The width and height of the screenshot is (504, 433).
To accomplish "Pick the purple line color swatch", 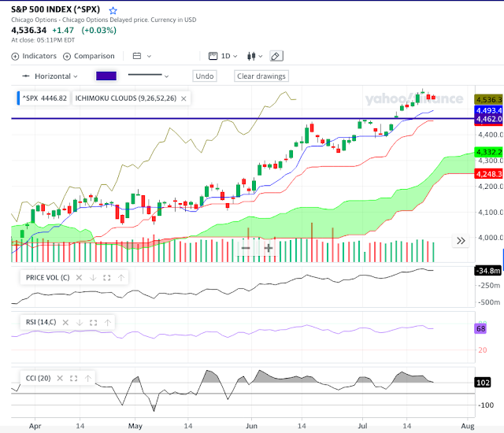I will [106, 76].
